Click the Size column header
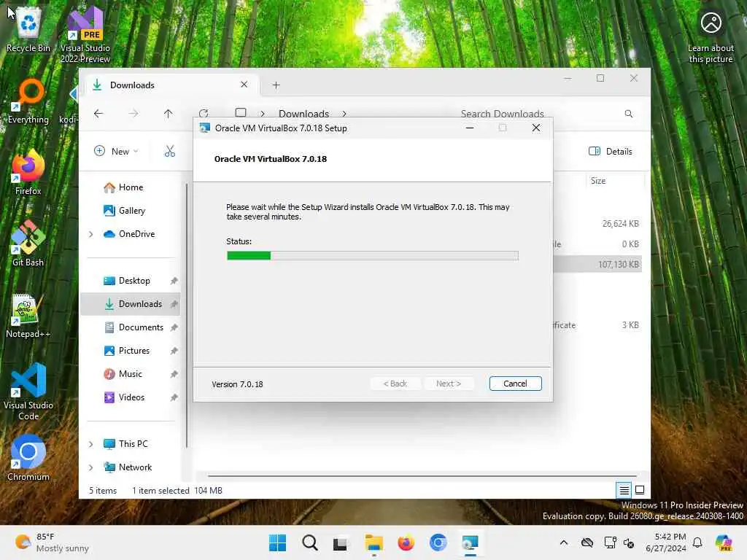This screenshot has height=560, width=747. [614, 181]
